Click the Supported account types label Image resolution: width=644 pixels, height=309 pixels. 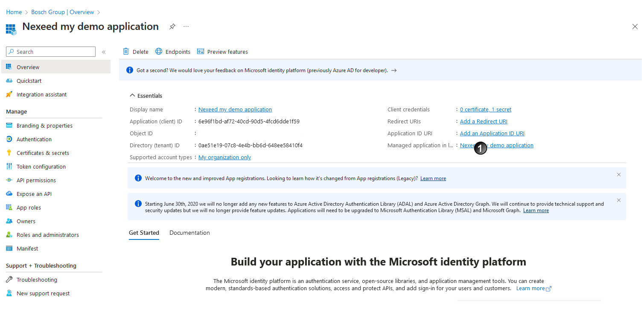pyautogui.click(x=161, y=157)
